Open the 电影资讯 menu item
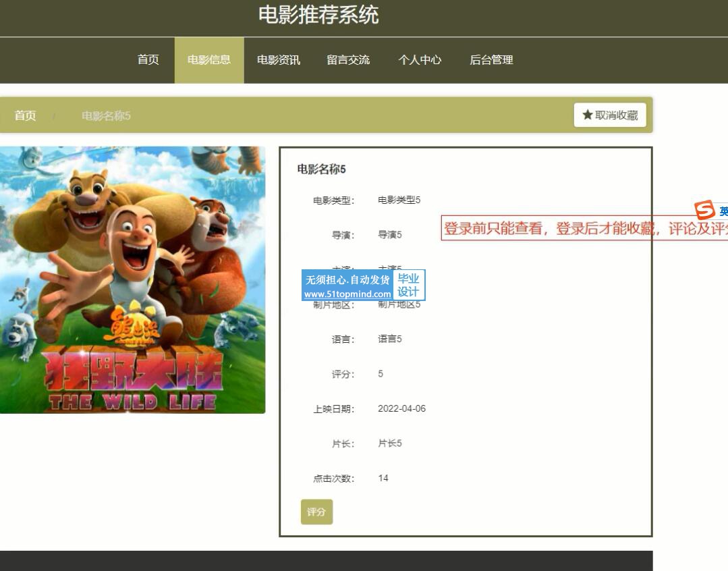This screenshot has width=728, height=571. (x=279, y=60)
